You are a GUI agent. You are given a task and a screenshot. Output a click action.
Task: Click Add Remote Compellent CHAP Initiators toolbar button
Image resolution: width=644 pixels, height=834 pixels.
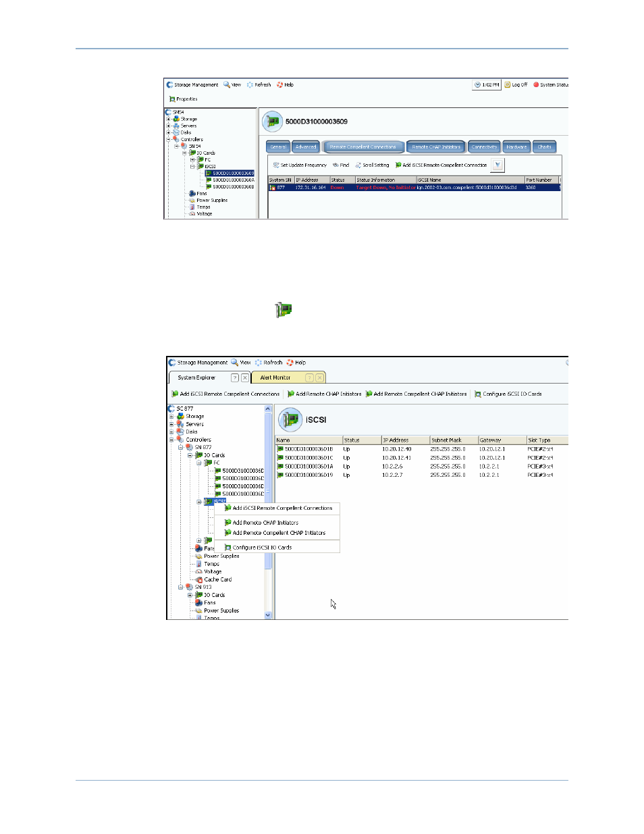(417, 394)
